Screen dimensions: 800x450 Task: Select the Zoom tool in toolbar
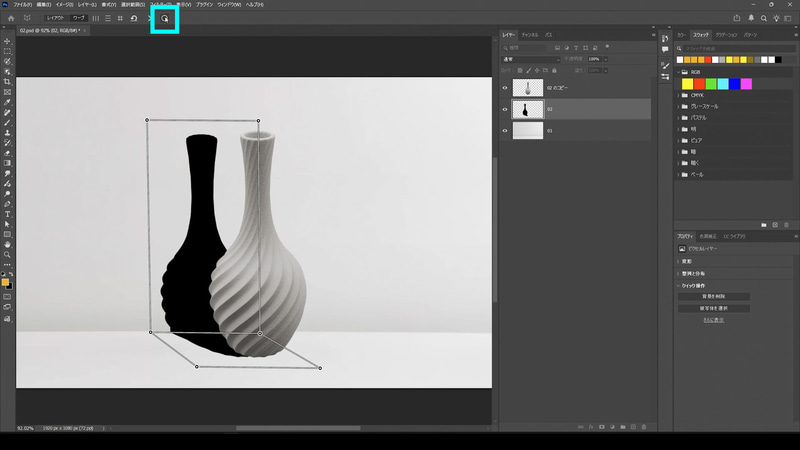click(7, 255)
